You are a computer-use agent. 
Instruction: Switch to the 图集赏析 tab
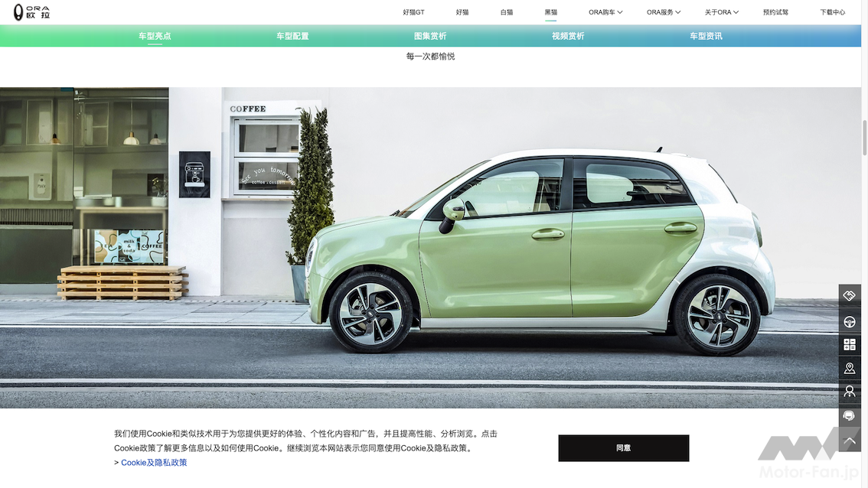(x=430, y=36)
